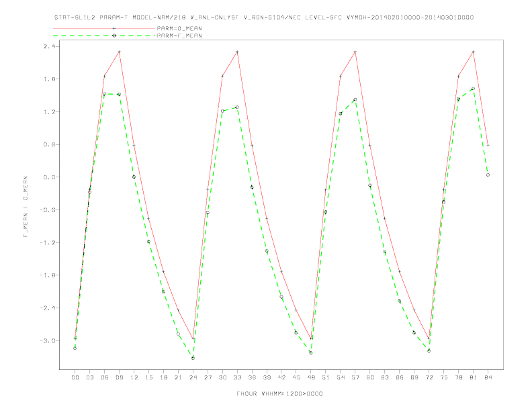The width and height of the screenshot is (532, 411).
Task: Click the 60 forecast hour tick label
Action: pos(370,377)
